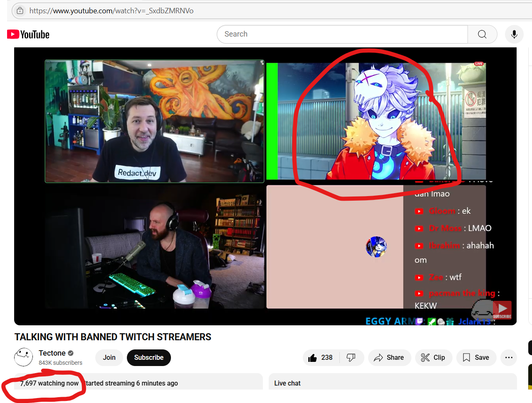
Task: Open the Live chat panel header
Action: coord(287,383)
